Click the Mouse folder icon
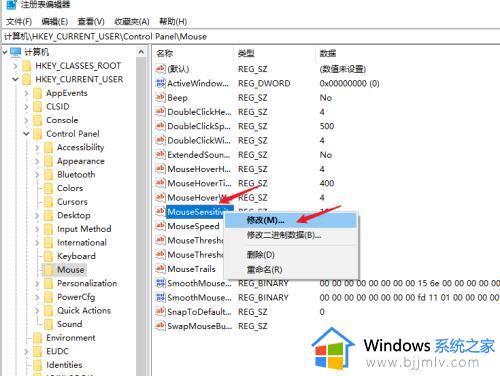This screenshot has width=500, height=376. pos(49,270)
